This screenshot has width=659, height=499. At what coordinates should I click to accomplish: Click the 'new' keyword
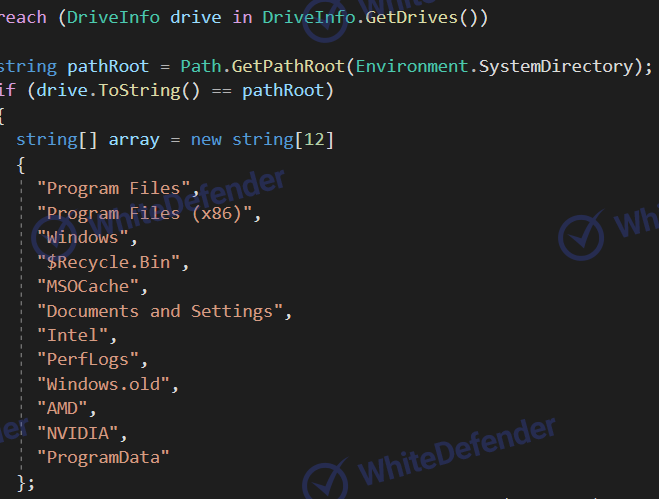[206, 140]
